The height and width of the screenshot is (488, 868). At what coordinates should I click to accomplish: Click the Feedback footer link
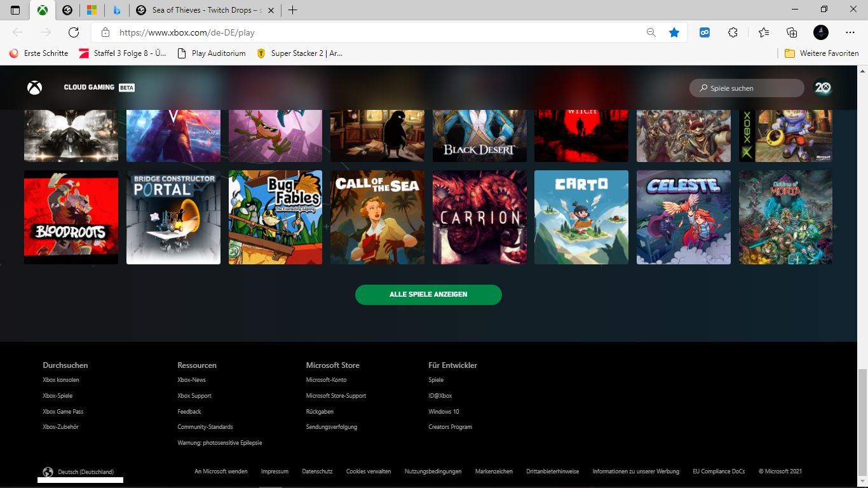(189, 412)
